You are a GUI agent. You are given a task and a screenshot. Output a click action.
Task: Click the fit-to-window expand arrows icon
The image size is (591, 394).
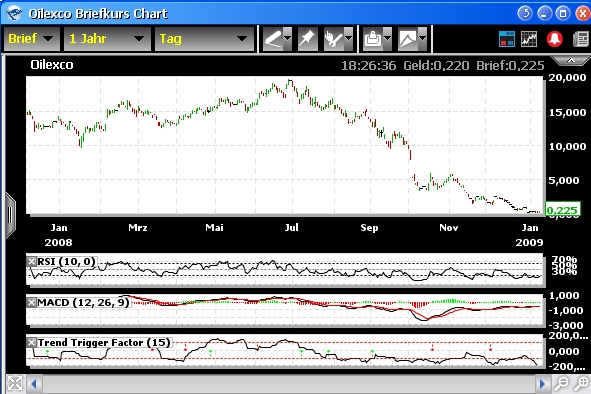click(15, 384)
